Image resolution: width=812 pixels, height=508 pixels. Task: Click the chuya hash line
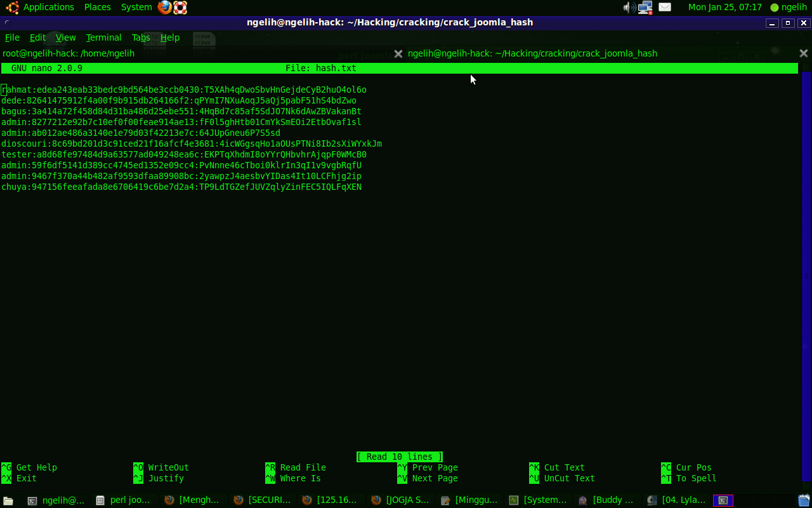coord(181,187)
